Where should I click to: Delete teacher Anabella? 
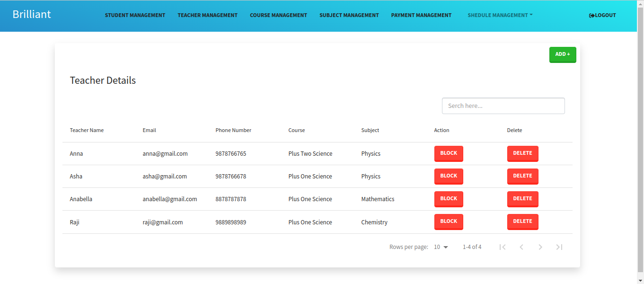[x=523, y=199]
